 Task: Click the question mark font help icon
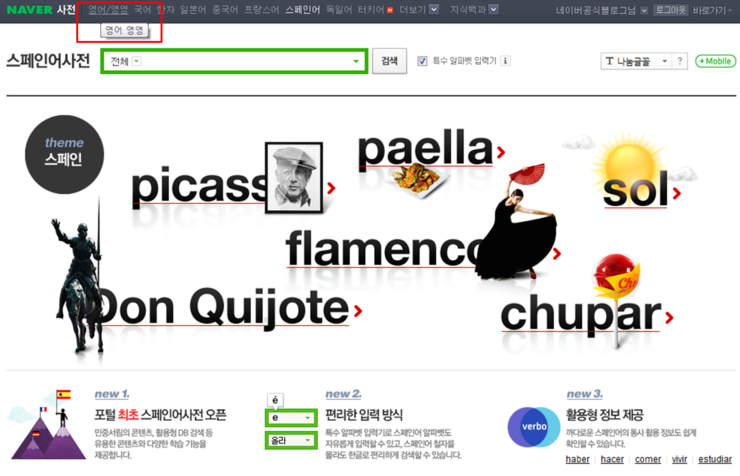680,61
